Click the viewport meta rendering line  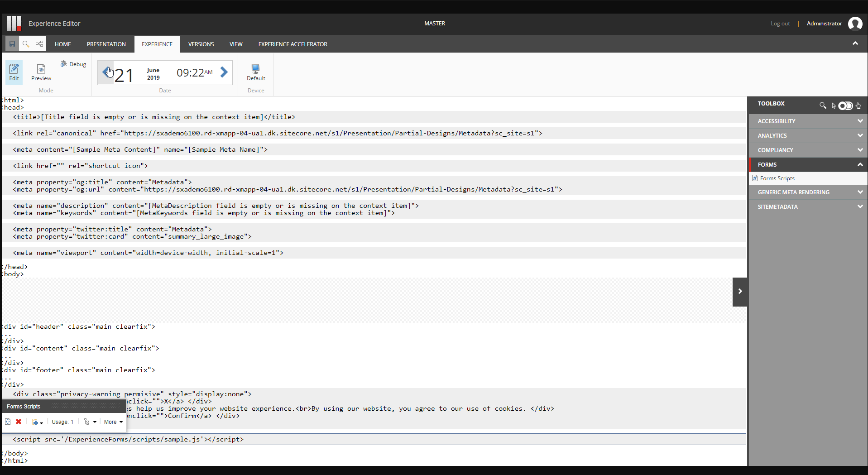374,253
